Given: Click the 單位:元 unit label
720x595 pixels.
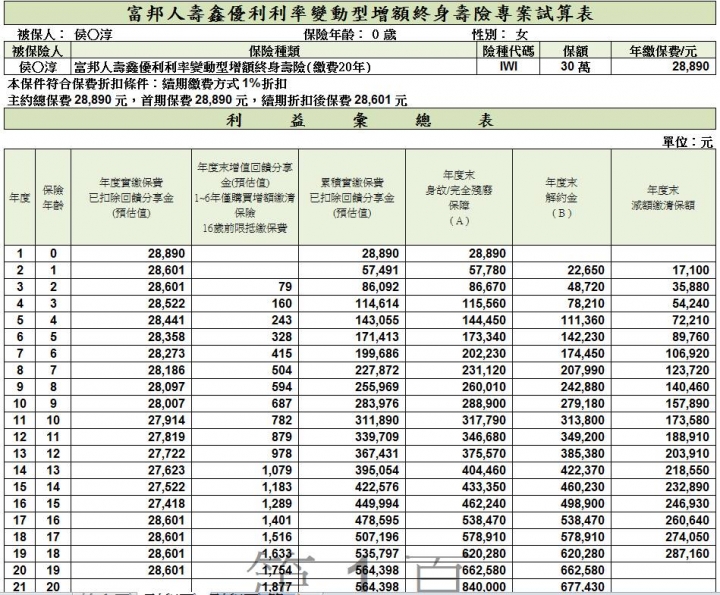Looking at the screenshot, I should click(x=687, y=142).
